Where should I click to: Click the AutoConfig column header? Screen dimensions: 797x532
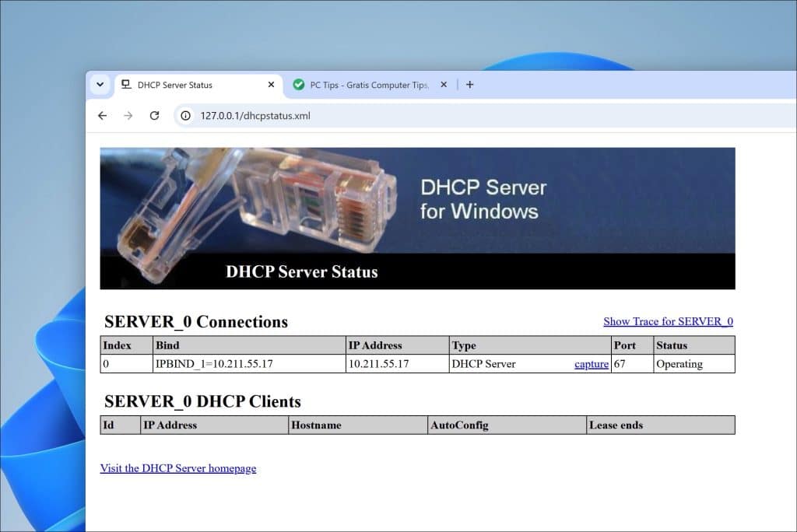coord(507,425)
